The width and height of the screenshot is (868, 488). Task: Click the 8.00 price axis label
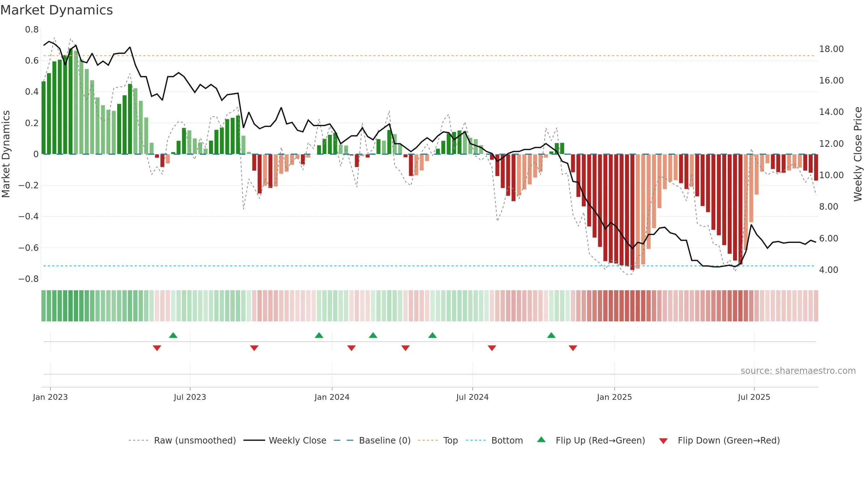[x=829, y=207]
